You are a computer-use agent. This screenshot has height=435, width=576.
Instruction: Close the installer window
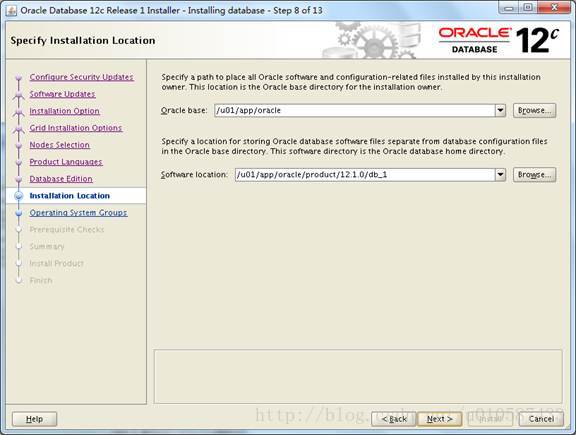[x=554, y=8]
